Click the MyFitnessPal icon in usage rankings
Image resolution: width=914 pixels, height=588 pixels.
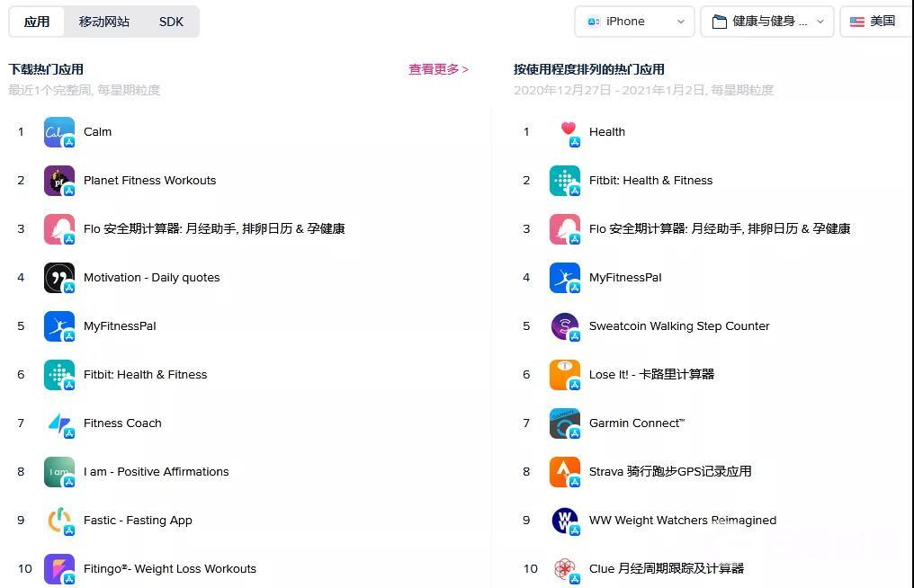point(565,277)
